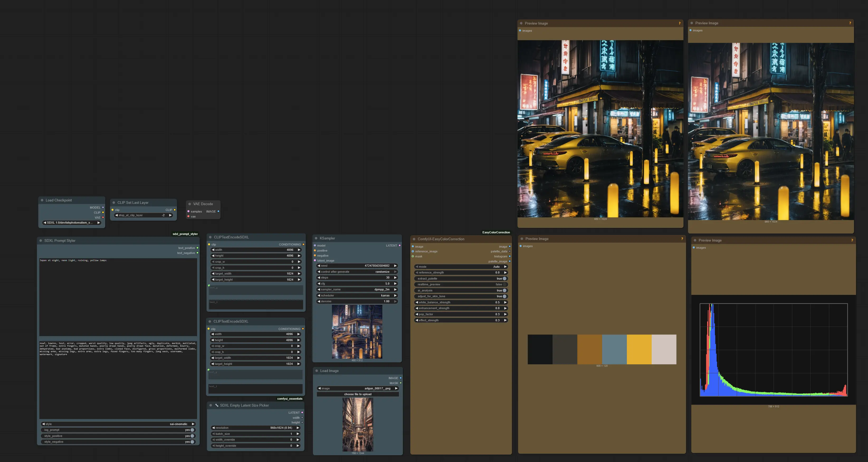Toggle extract_palette off in EasyColorCorrection
The height and width of the screenshot is (462, 868).
coord(504,278)
